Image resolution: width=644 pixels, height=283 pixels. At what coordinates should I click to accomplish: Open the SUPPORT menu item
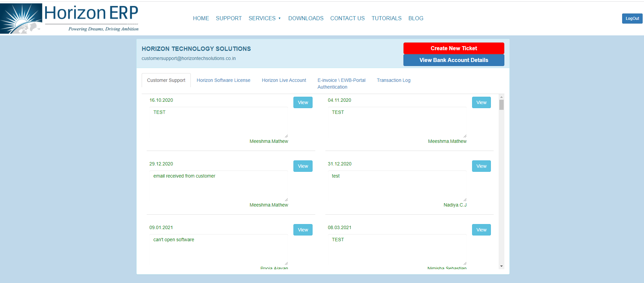229,18
